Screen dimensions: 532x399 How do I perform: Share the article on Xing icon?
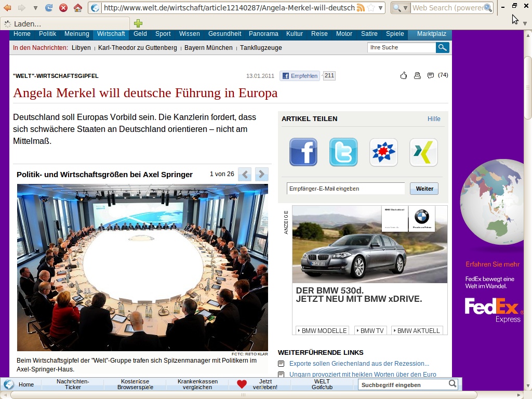click(x=423, y=152)
